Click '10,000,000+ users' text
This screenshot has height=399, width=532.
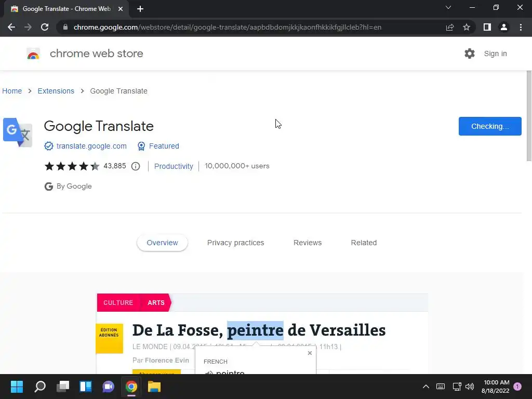[237, 166]
